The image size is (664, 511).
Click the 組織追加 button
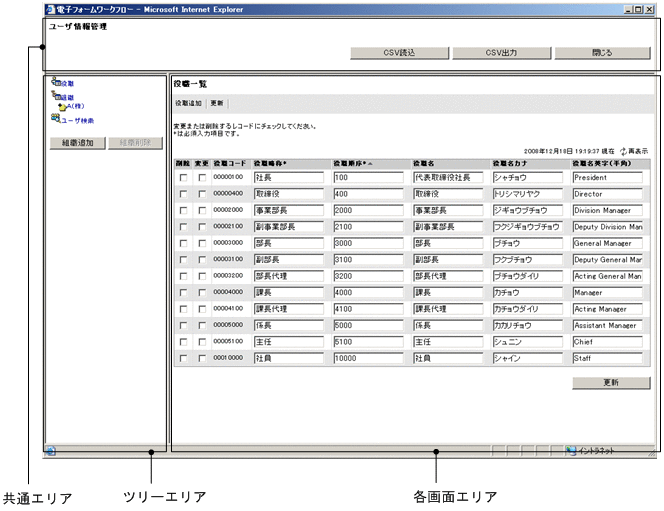click(x=77, y=143)
